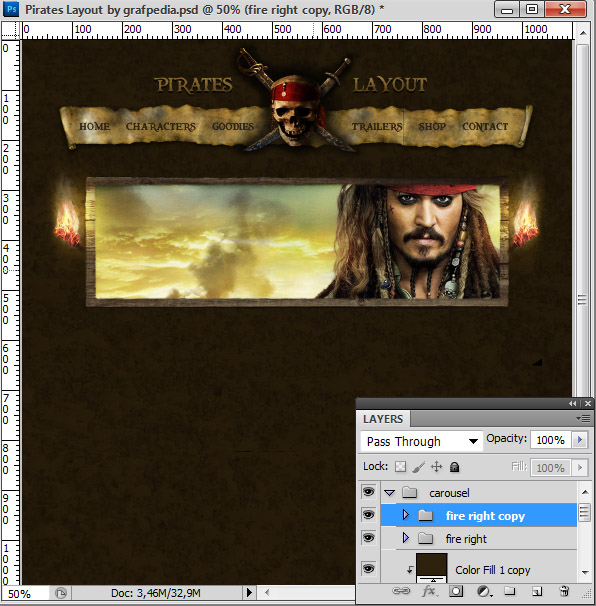Open the Pass Through blend mode dropdown
The width and height of the screenshot is (596, 606).
pos(422,441)
